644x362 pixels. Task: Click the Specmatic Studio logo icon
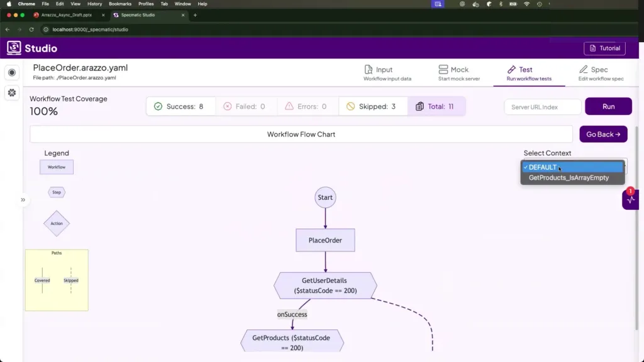click(x=14, y=48)
